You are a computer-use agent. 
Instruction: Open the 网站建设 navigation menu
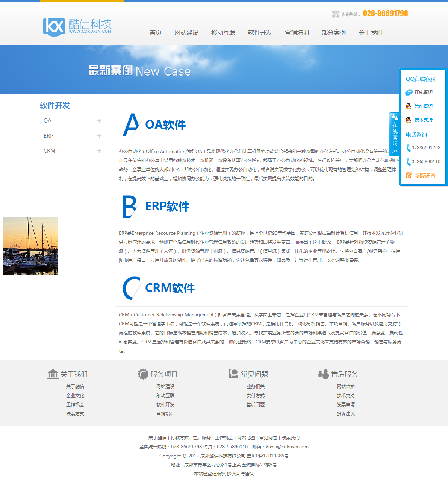click(186, 33)
